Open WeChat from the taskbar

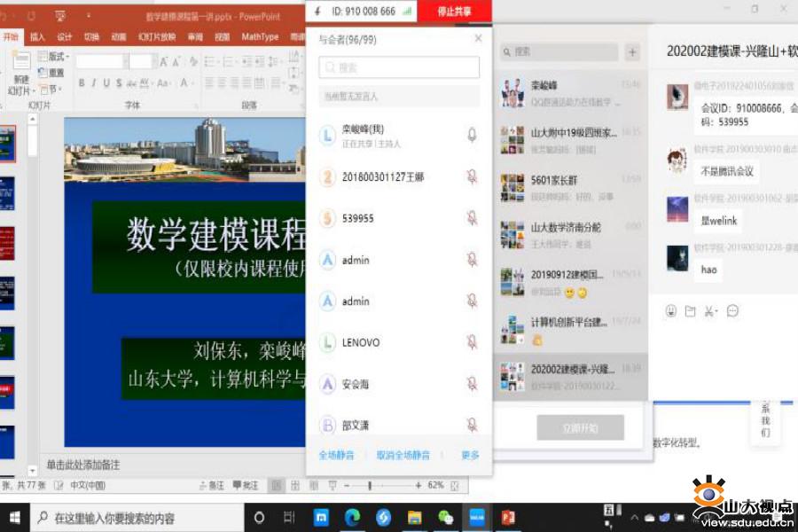[x=445, y=518]
